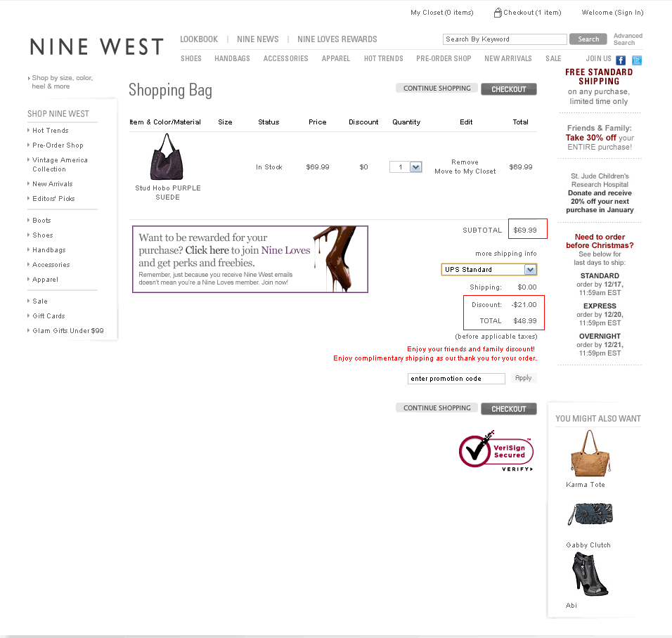The width and height of the screenshot is (672, 638).
Task: Click the Nine Loves rewards banner
Action: 250,259
